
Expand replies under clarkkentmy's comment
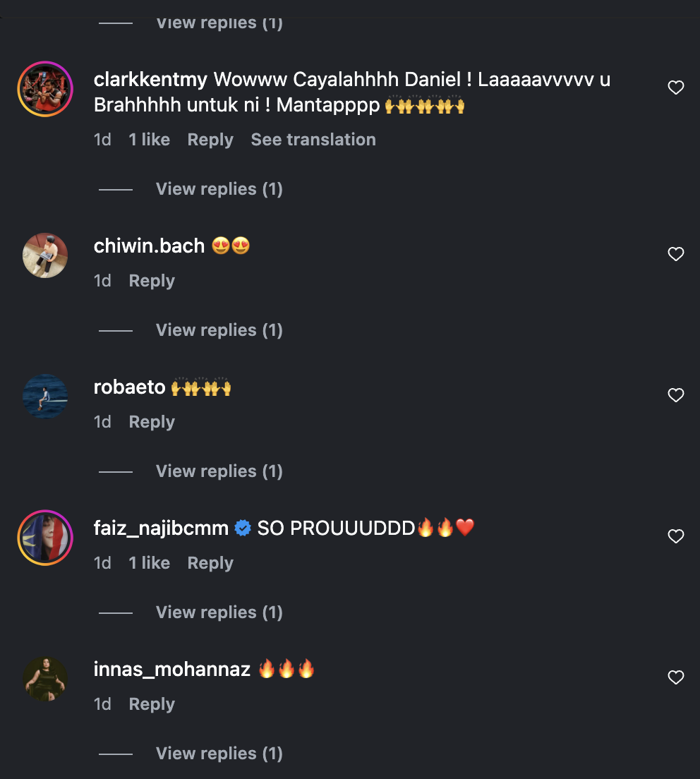[x=219, y=189]
